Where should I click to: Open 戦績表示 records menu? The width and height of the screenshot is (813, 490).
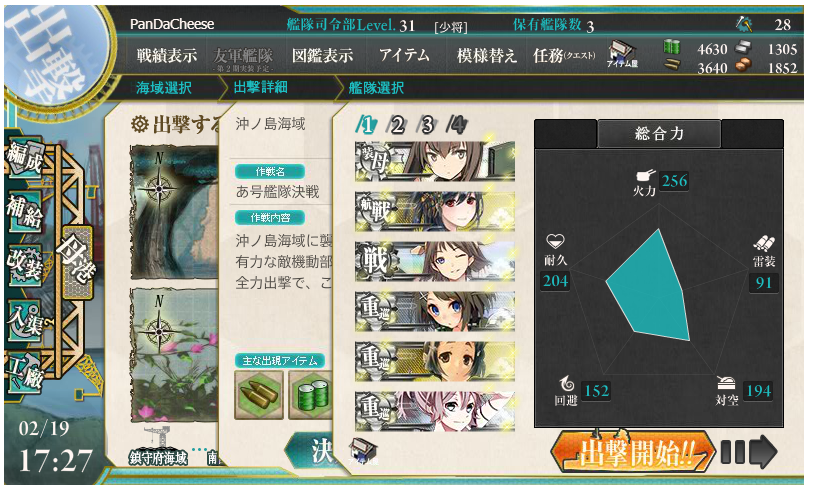pos(167,55)
